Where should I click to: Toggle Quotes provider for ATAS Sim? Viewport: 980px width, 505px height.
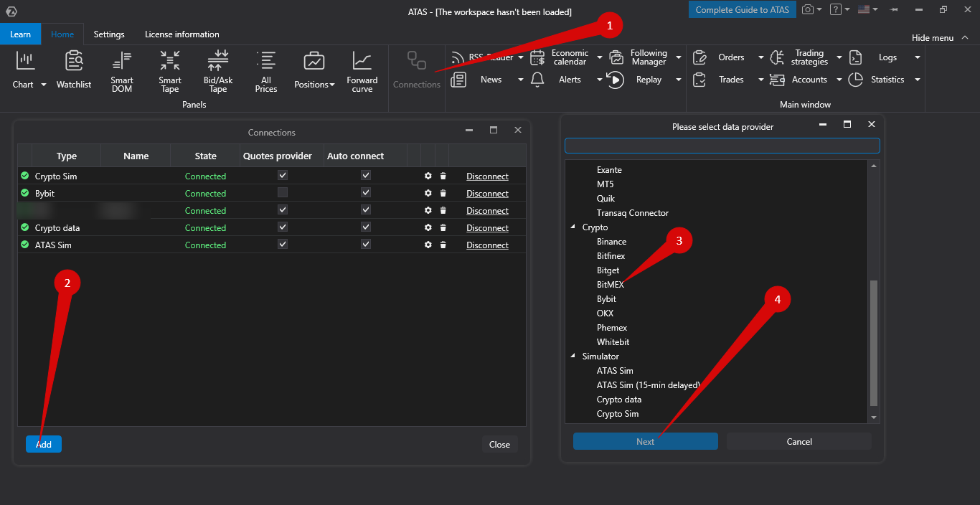pyautogui.click(x=283, y=244)
